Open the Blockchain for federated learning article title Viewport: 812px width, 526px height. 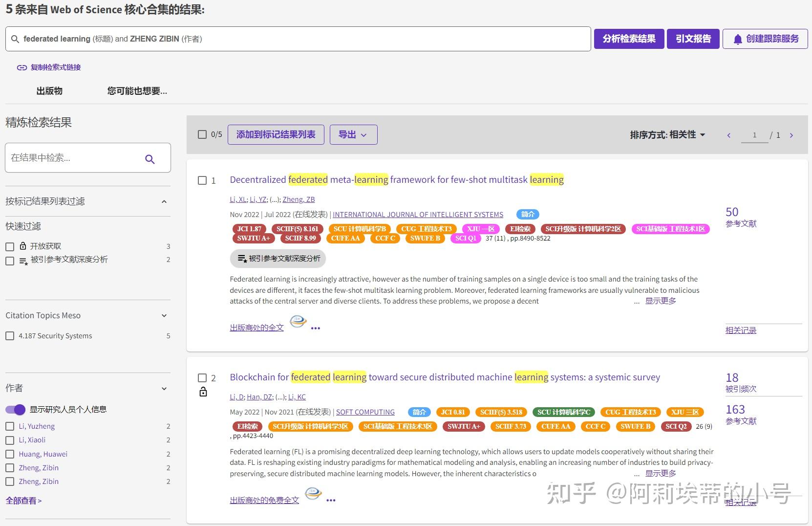[x=445, y=377]
